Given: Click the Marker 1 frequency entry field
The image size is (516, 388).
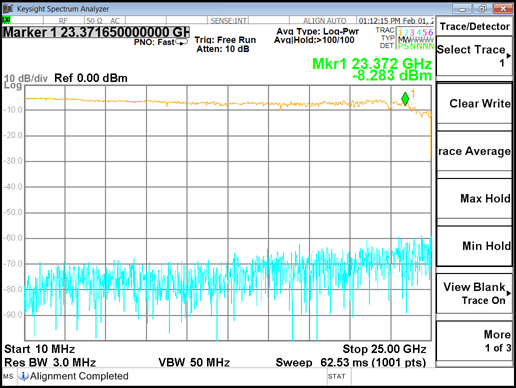Looking at the screenshot, I should (x=96, y=32).
